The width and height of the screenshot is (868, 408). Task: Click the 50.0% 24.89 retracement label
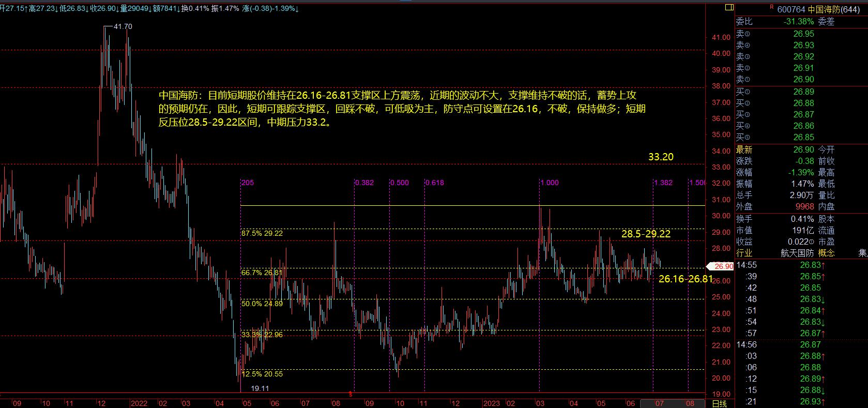tap(262, 304)
